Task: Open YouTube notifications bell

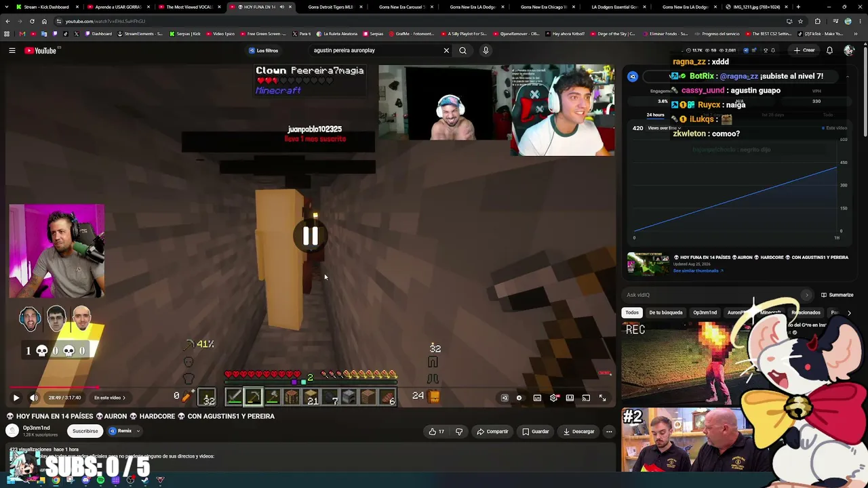Action: coord(829,50)
